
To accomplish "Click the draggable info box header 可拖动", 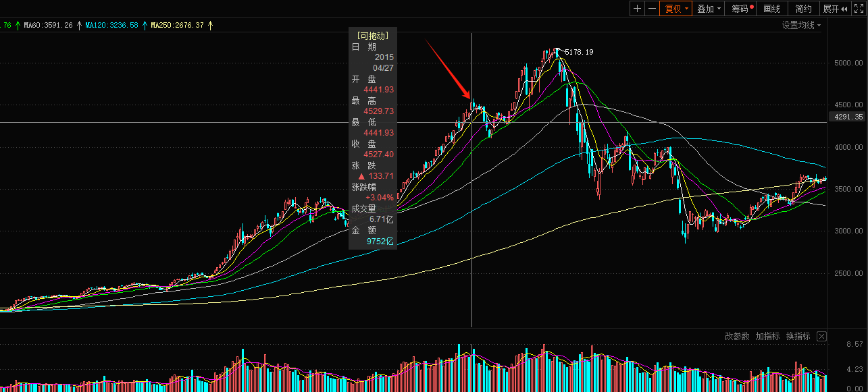I will click(x=372, y=35).
